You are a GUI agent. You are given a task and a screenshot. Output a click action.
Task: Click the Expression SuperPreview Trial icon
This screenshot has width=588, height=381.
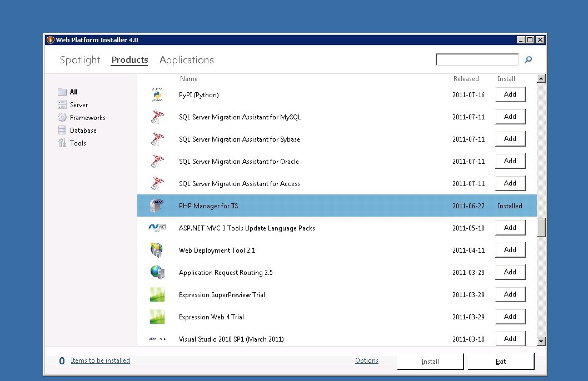coord(157,294)
